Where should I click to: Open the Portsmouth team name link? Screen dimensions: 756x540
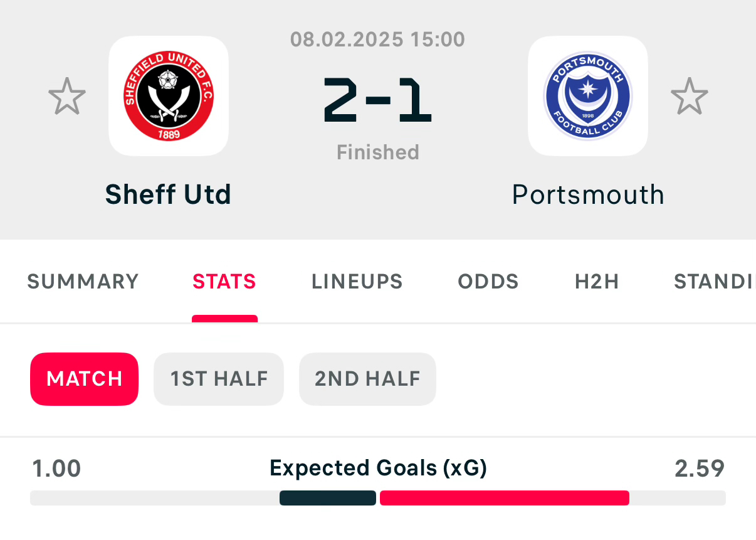pyautogui.click(x=588, y=194)
